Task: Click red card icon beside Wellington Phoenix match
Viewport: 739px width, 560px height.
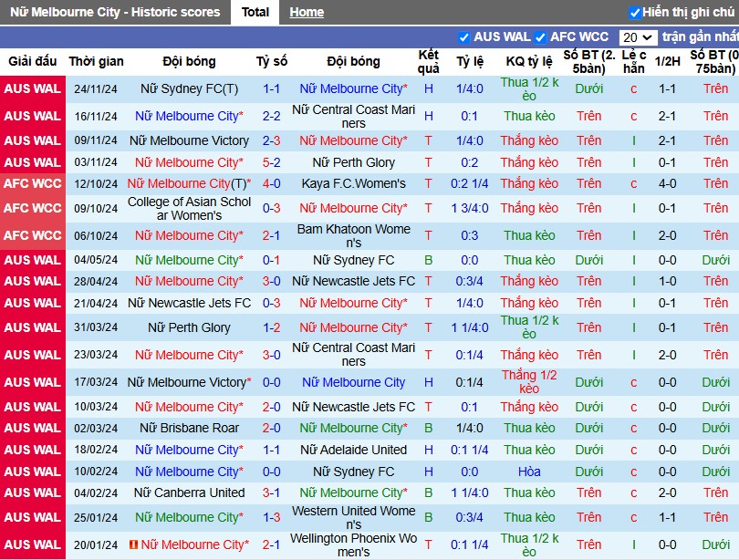Action: (x=133, y=544)
